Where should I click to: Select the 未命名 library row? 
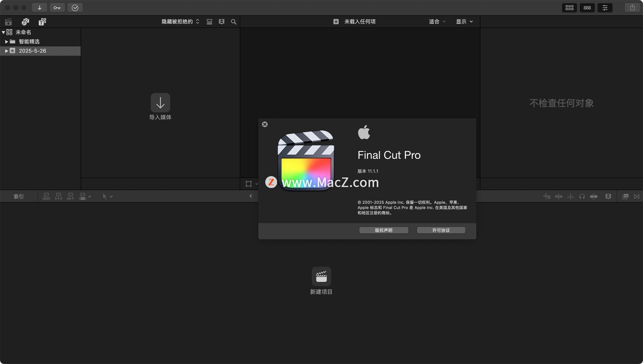[x=40, y=32]
